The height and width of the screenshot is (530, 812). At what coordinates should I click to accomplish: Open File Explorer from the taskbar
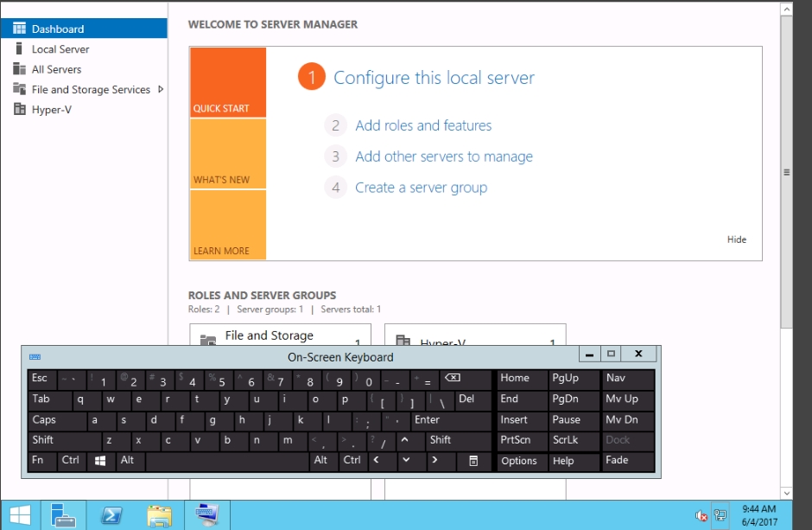tap(159, 515)
